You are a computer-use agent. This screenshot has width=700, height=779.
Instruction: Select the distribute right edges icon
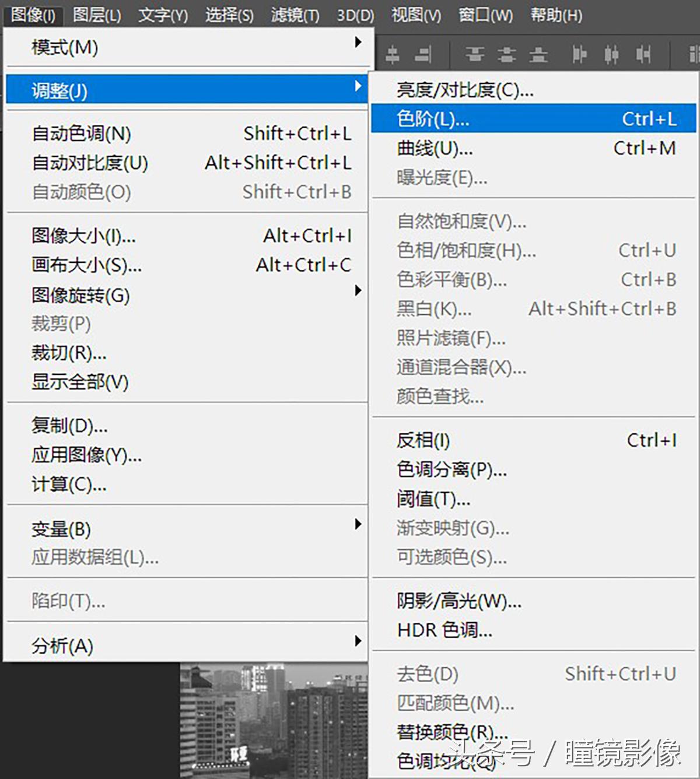pos(643,55)
